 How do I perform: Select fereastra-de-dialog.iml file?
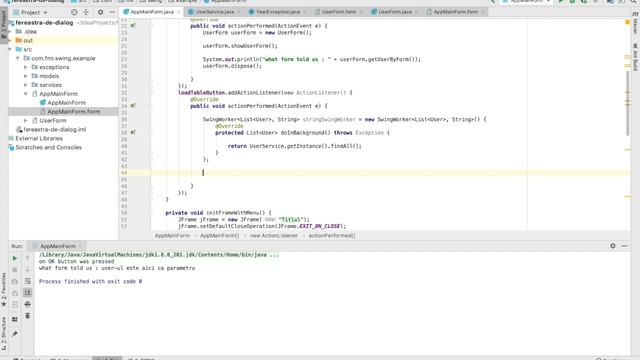coord(54,129)
